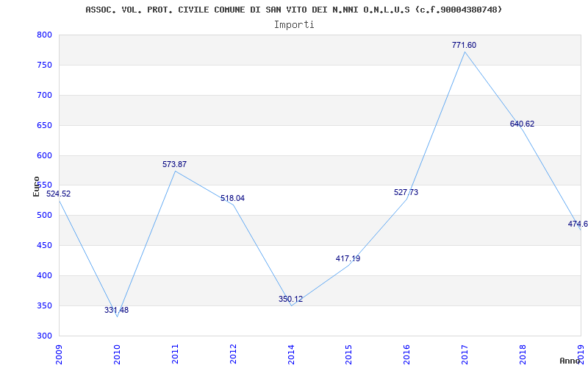
Task: Click the 2011 x-axis year label
Action: tap(175, 354)
